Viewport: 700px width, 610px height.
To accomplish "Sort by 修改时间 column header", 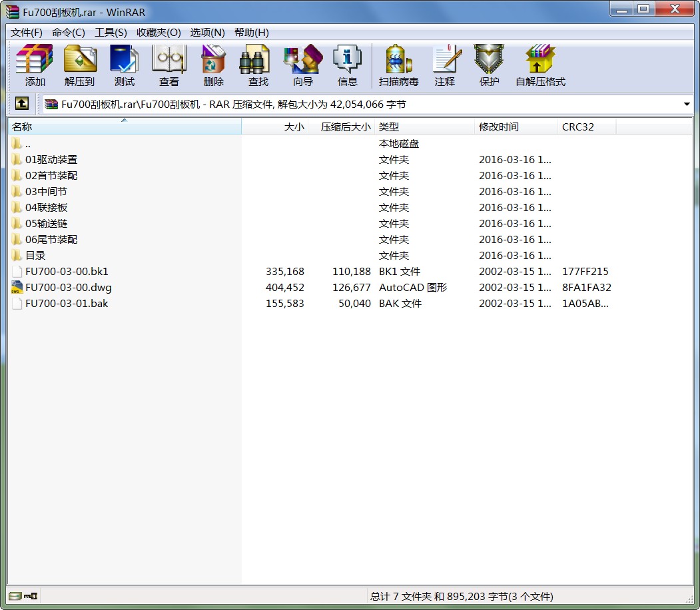I will pos(516,127).
